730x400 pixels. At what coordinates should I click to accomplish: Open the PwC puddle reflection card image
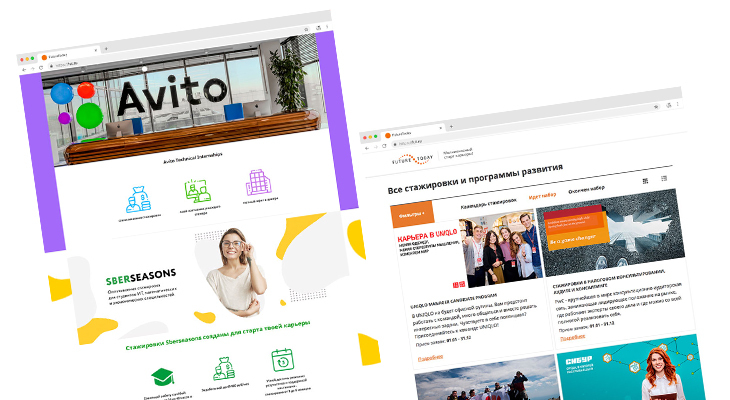610,233
